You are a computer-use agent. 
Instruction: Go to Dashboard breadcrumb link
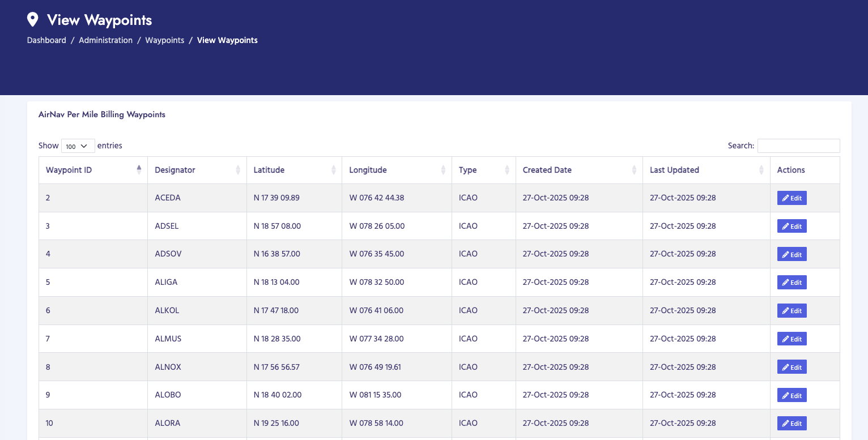click(x=46, y=40)
